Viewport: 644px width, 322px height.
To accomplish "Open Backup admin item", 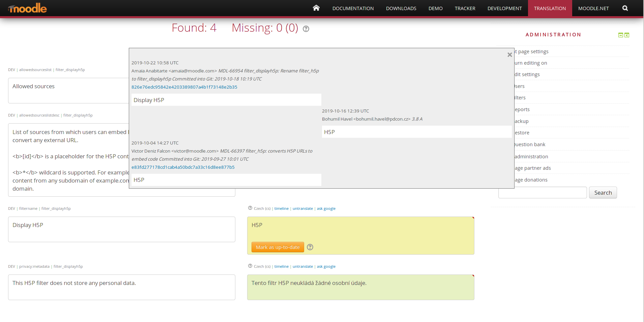I will [522, 121].
